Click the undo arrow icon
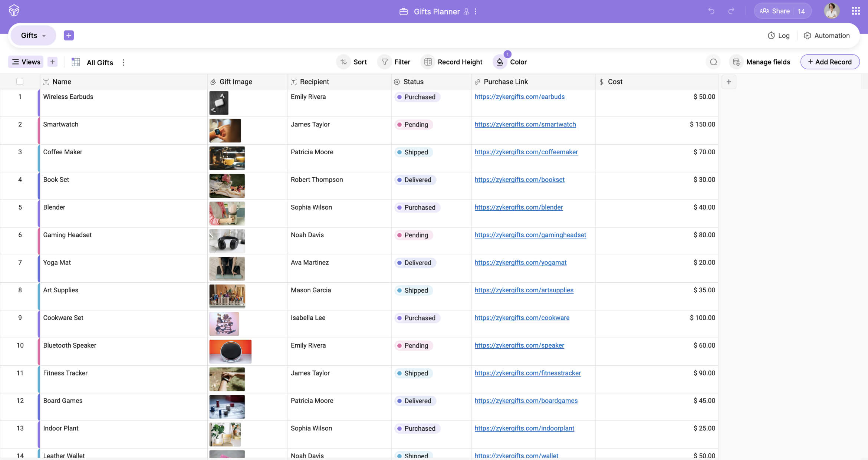 click(711, 11)
